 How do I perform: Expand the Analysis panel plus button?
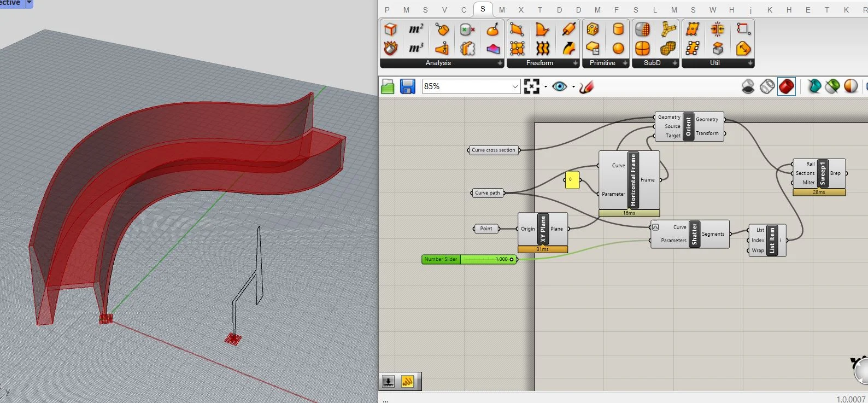[500, 63]
